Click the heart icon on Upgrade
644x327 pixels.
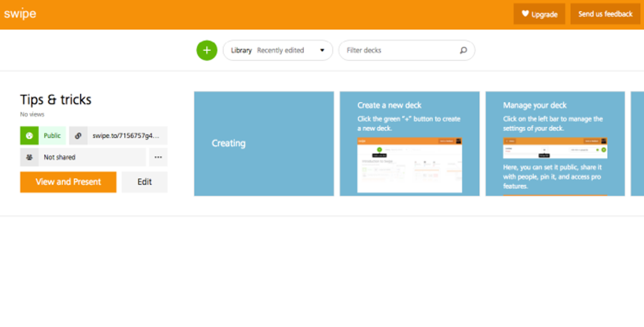(x=525, y=14)
